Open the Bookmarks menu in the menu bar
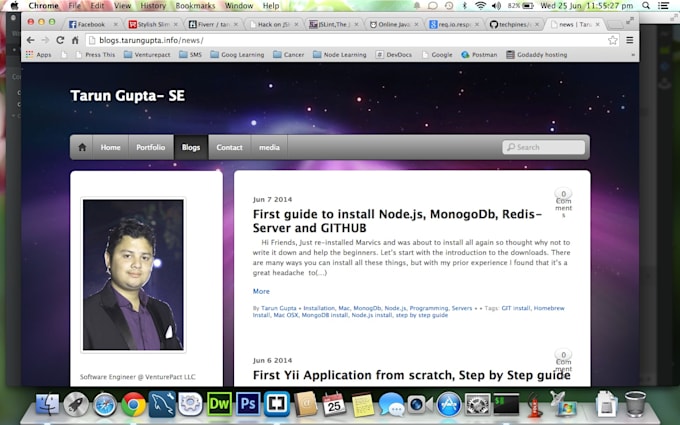Image resolution: width=680 pixels, height=425 pixels. 195,6
